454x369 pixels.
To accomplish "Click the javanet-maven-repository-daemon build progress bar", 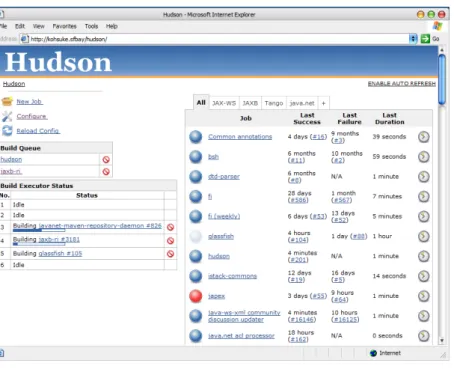I will tap(39, 230).
